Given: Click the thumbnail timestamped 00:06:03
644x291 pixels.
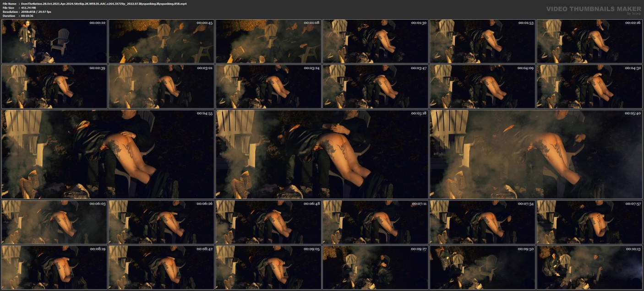Looking at the screenshot, I should pyautogui.click(x=55, y=222).
